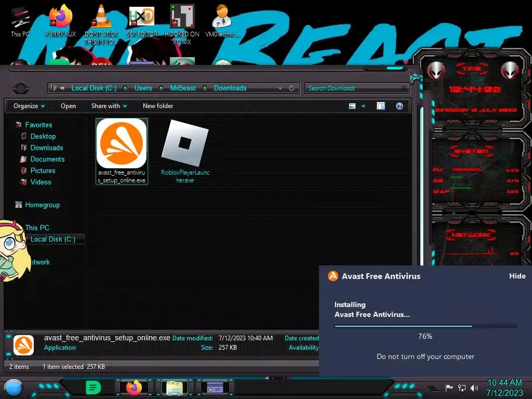532x399 pixels.
Task: Click the "76%" progress text
Action: point(425,336)
